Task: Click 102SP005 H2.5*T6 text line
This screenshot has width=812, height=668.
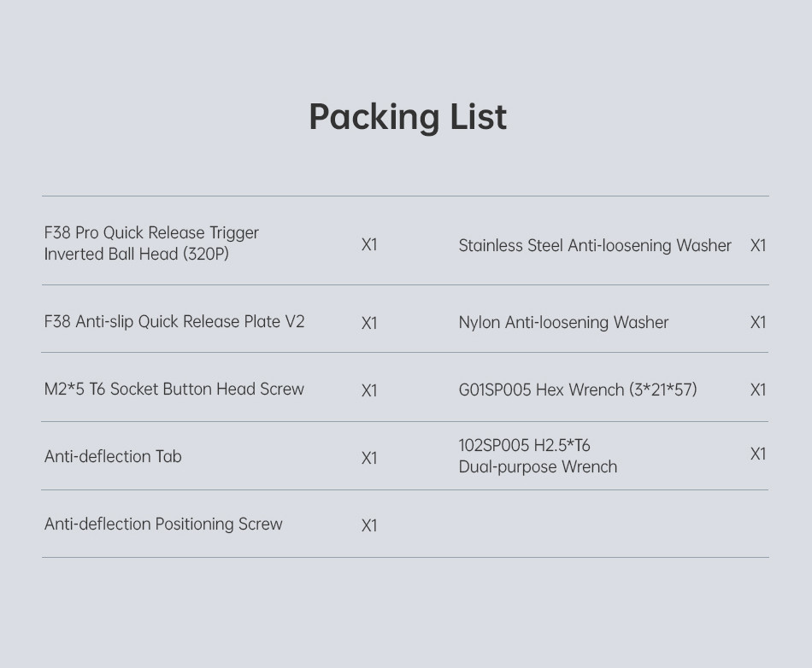Action: click(524, 446)
